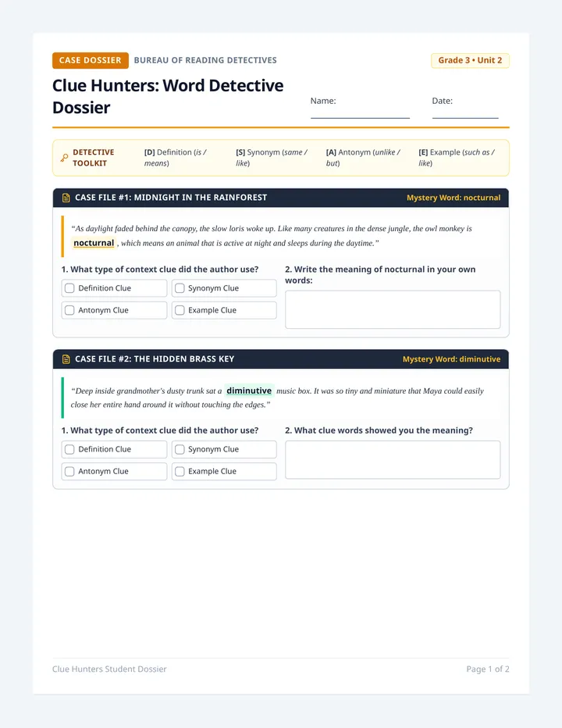Click the Grade 3 • Unit 2 badge
The image size is (562, 728).
(x=470, y=60)
